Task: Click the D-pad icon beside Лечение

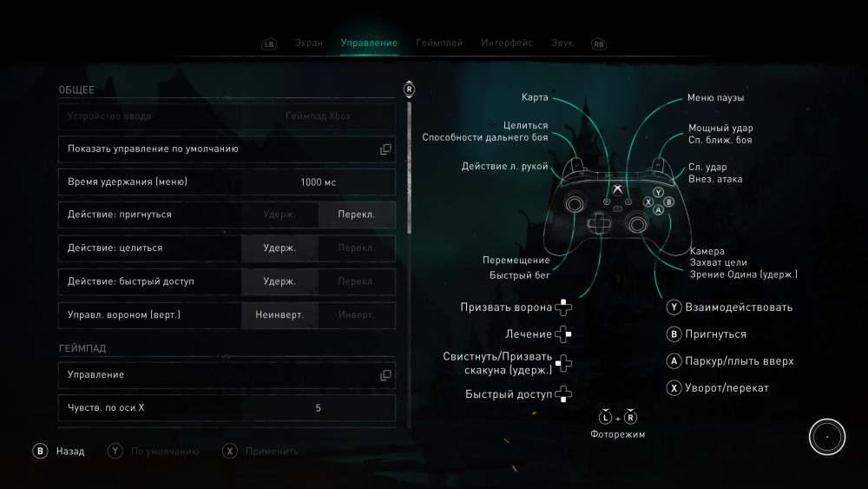Action: click(x=563, y=334)
